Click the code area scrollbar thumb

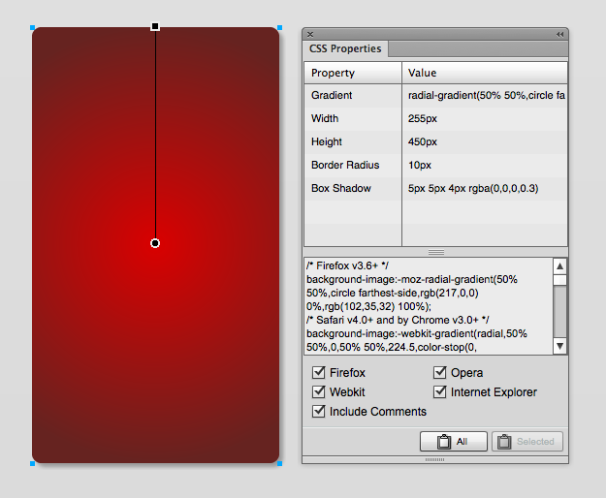click(560, 280)
